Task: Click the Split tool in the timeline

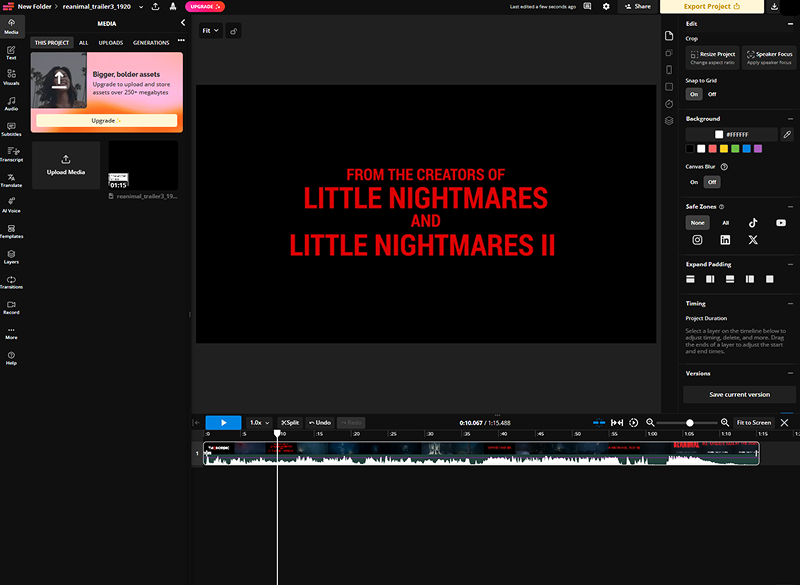Action: (x=290, y=423)
